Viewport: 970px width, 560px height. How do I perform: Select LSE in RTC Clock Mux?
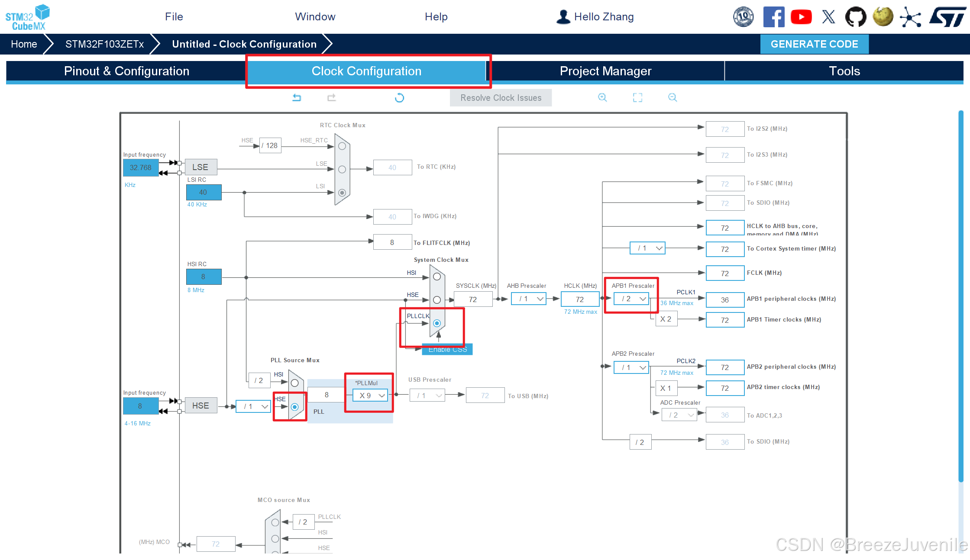342,169
